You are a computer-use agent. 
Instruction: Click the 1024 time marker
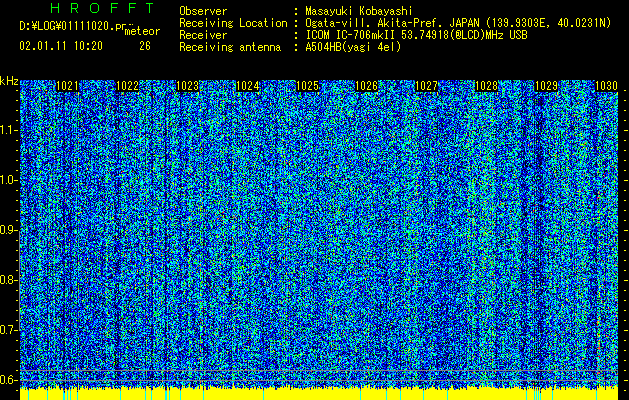pos(247,86)
